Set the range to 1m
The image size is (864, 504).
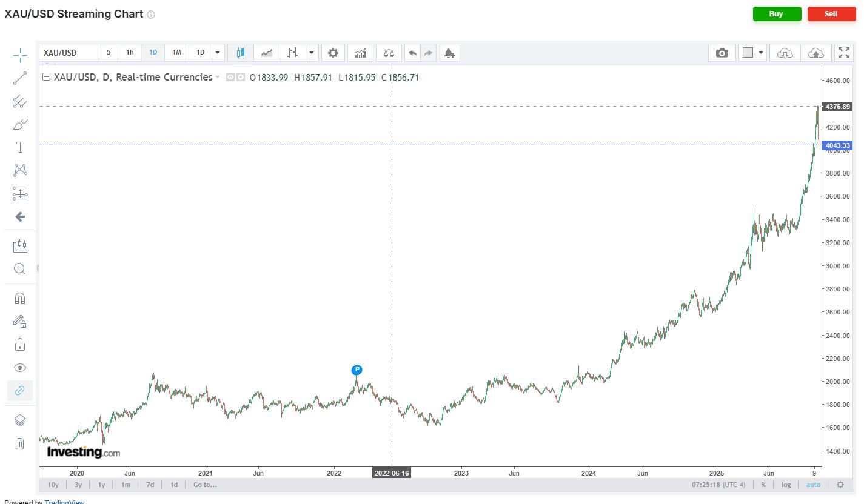(x=126, y=485)
